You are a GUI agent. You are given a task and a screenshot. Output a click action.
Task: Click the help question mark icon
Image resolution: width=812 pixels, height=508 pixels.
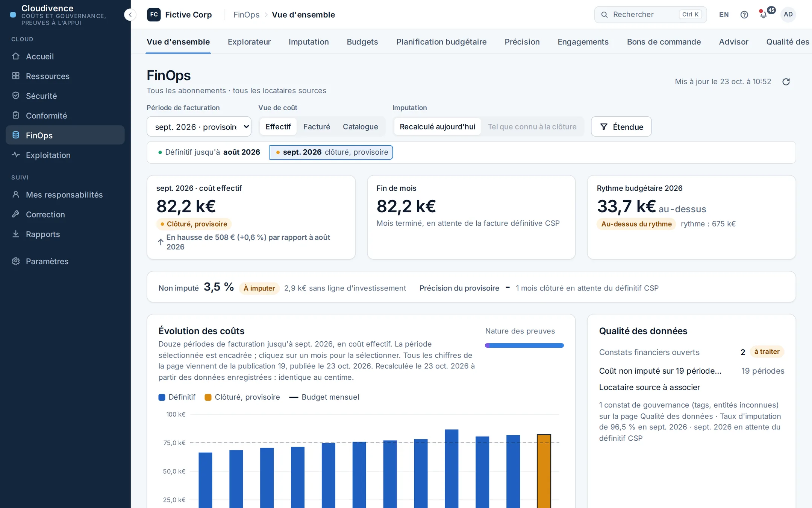[744, 15]
